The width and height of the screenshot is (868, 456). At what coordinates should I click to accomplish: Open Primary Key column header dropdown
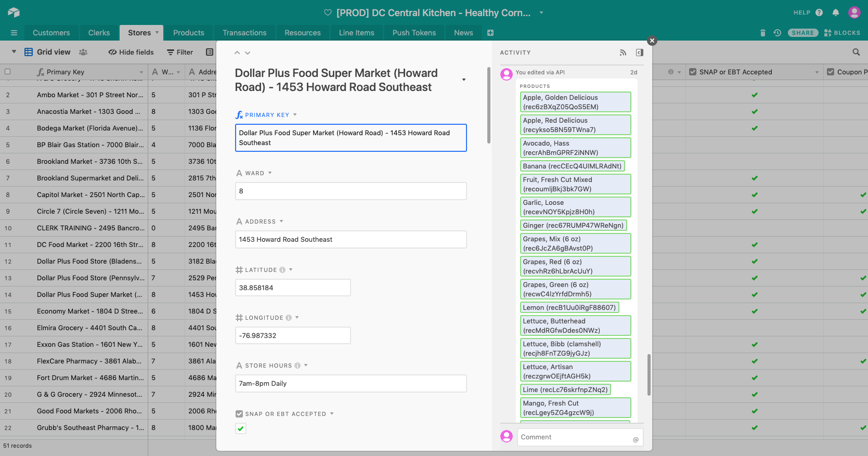tap(141, 72)
